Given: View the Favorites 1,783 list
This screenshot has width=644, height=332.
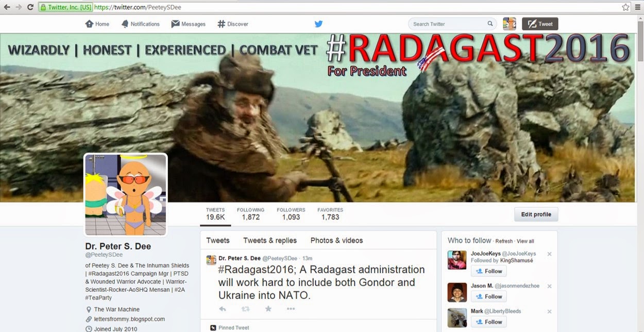Looking at the screenshot, I should [330, 214].
